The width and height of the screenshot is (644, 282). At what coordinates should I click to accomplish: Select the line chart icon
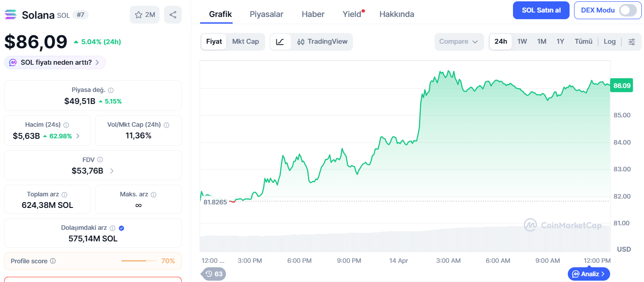point(280,41)
